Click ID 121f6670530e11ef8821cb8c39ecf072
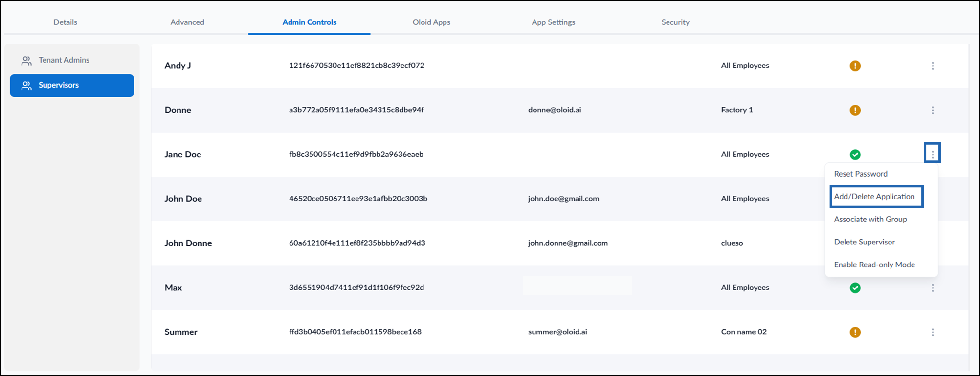The height and width of the screenshot is (376, 980). tap(356, 66)
